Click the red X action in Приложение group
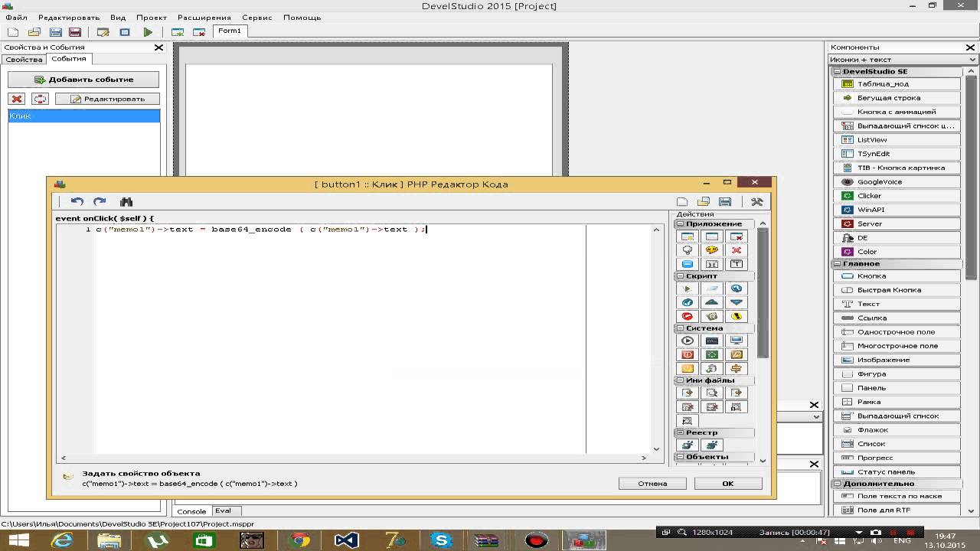The image size is (980, 551). tap(737, 250)
